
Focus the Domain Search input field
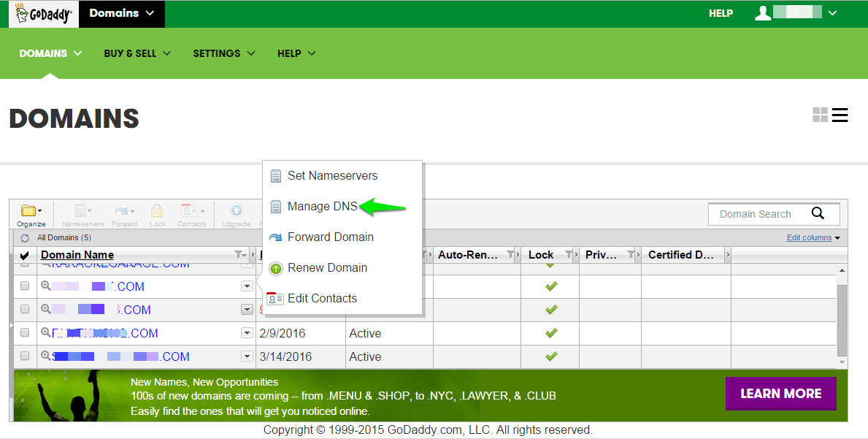[x=761, y=214]
